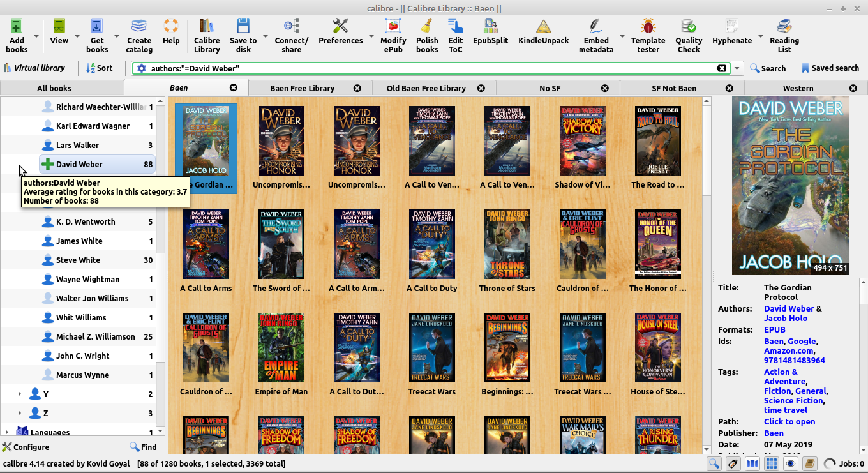This screenshot has width=868, height=473.
Task: Expand the Preferences dropdown arrow
Action: [x=371, y=36]
